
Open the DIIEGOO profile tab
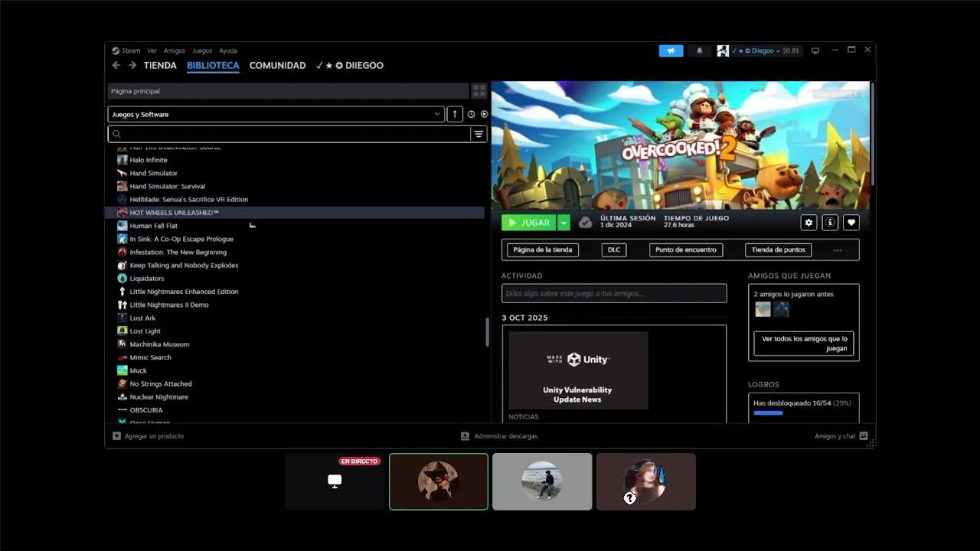(350, 65)
